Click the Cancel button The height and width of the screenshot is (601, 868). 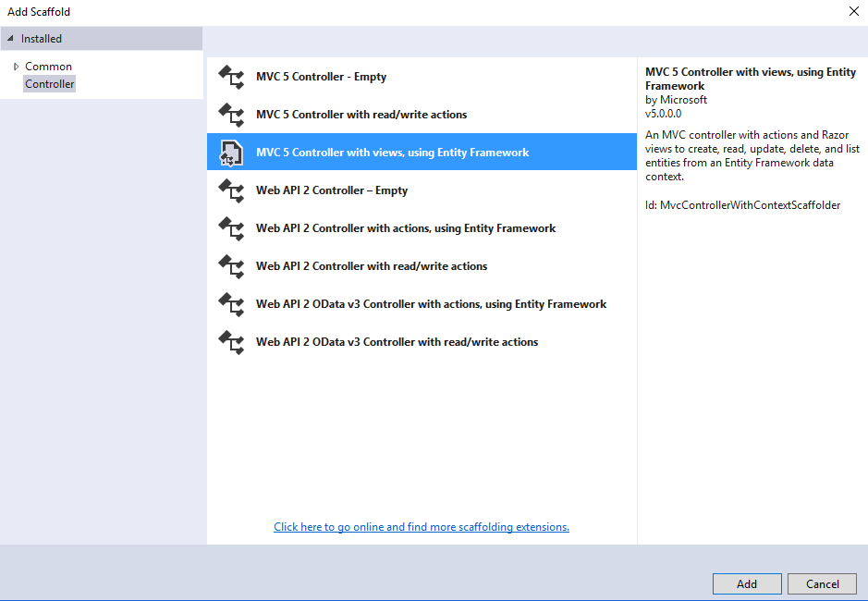click(x=822, y=583)
